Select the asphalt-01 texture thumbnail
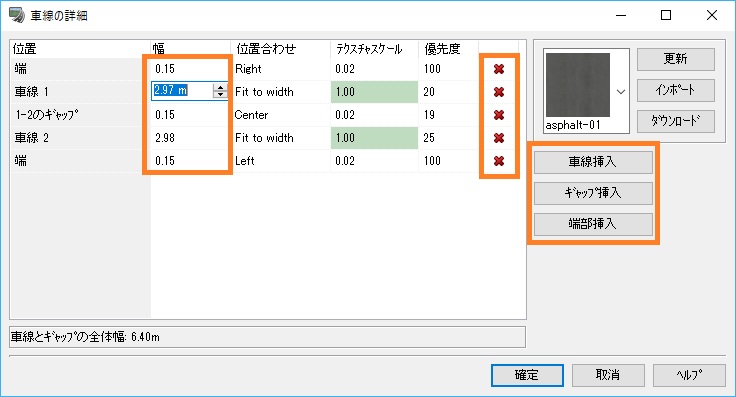This screenshot has height=397, width=736. point(578,85)
